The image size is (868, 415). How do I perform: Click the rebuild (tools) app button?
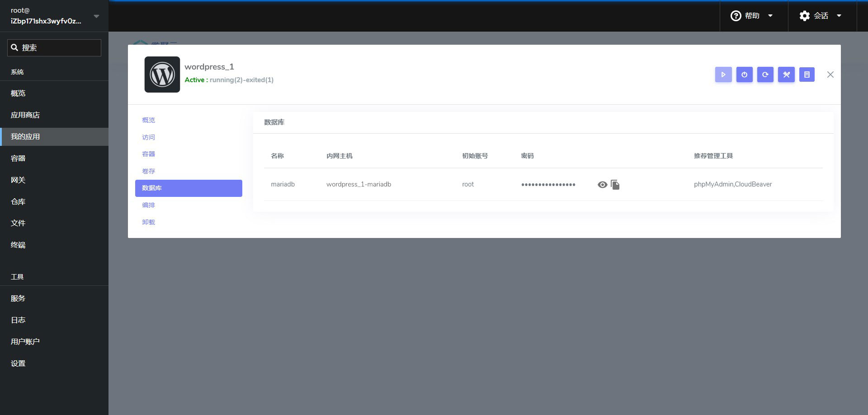click(786, 75)
